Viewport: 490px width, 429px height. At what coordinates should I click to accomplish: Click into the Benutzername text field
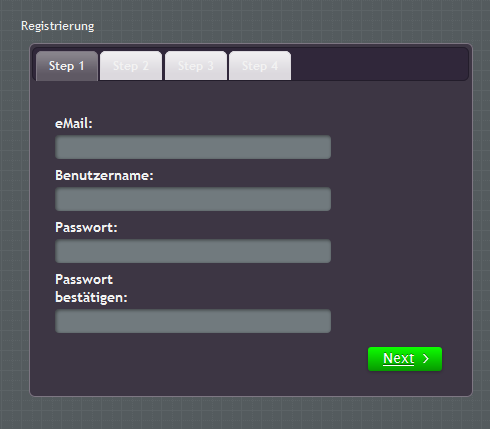pyautogui.click(x=193, y=199)
